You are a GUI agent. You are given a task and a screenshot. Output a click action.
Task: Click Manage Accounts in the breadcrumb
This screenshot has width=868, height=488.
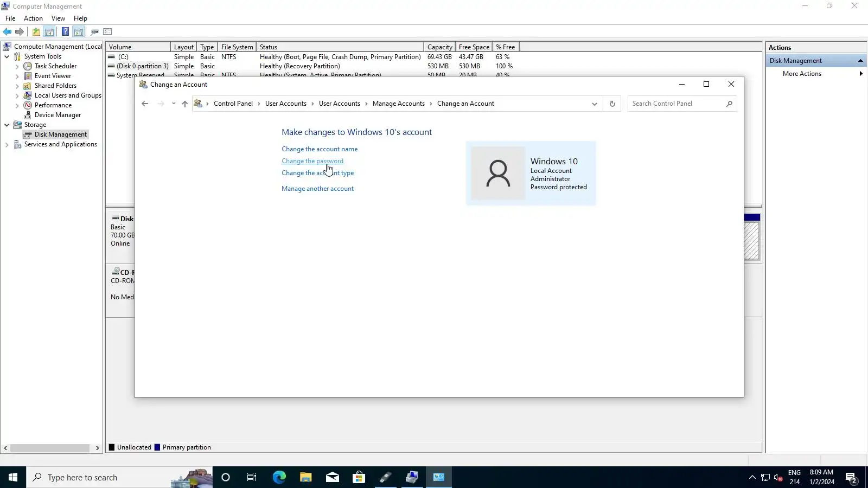pos(399,104)
